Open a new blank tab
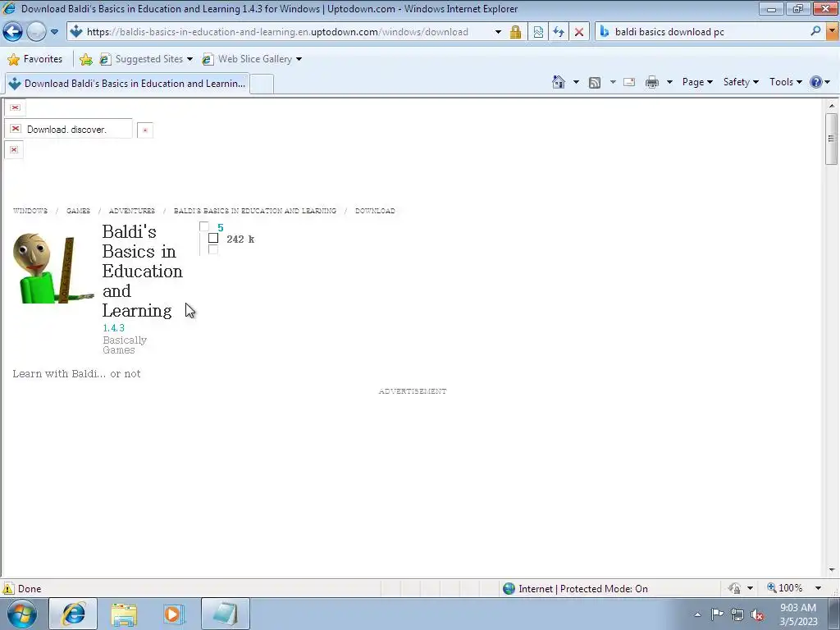 262,84
